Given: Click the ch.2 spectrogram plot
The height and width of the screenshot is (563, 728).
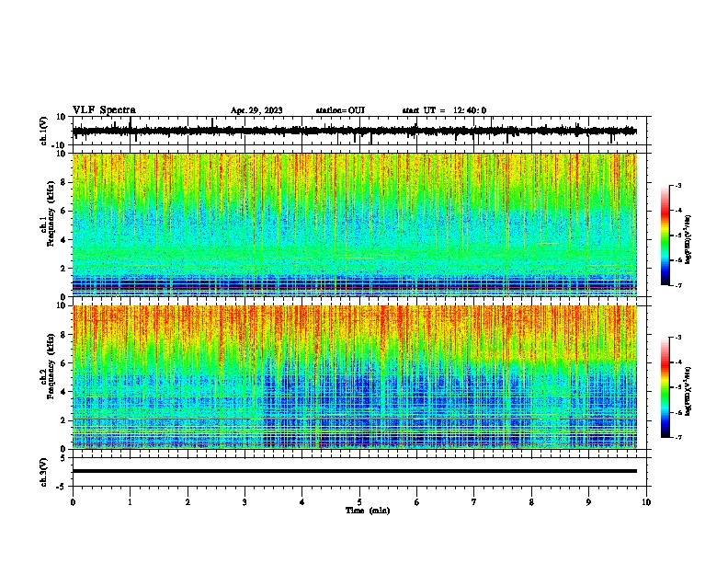Looking at the screenshot, I should pyautogui.click(x=355, y=377).
